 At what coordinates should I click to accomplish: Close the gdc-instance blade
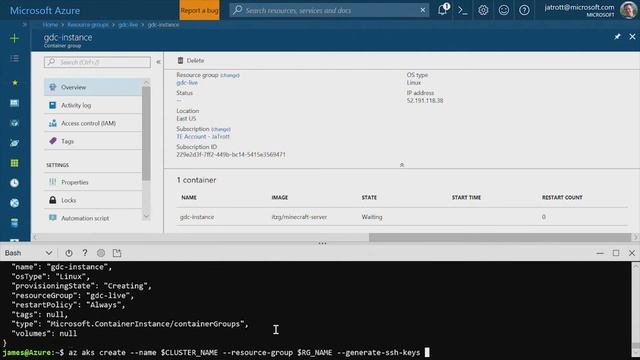point(632,37)
